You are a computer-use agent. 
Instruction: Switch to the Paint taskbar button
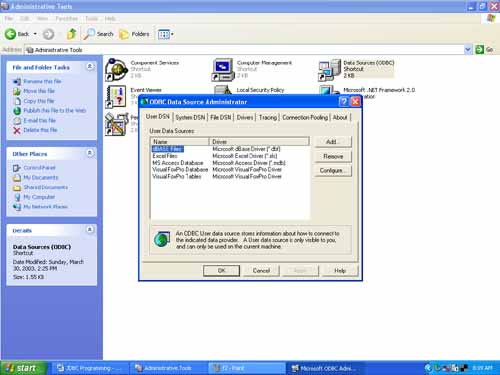[x=247, y=368]
